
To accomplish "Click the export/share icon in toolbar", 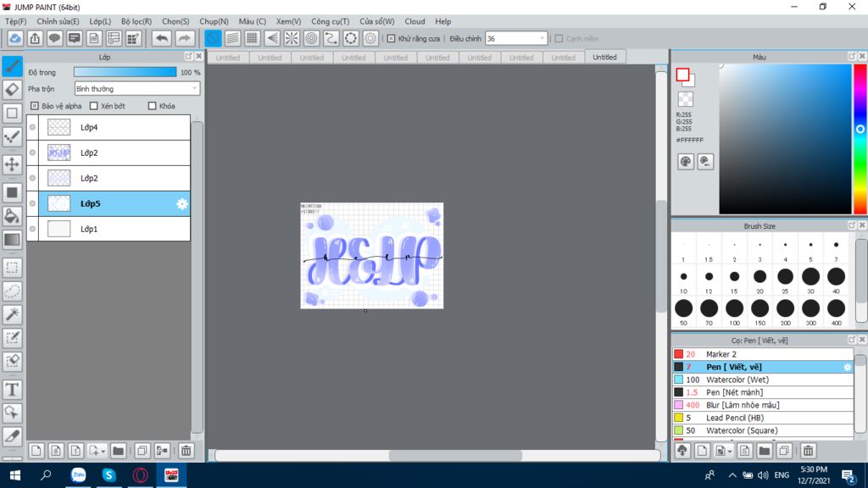I will point(35,38).
